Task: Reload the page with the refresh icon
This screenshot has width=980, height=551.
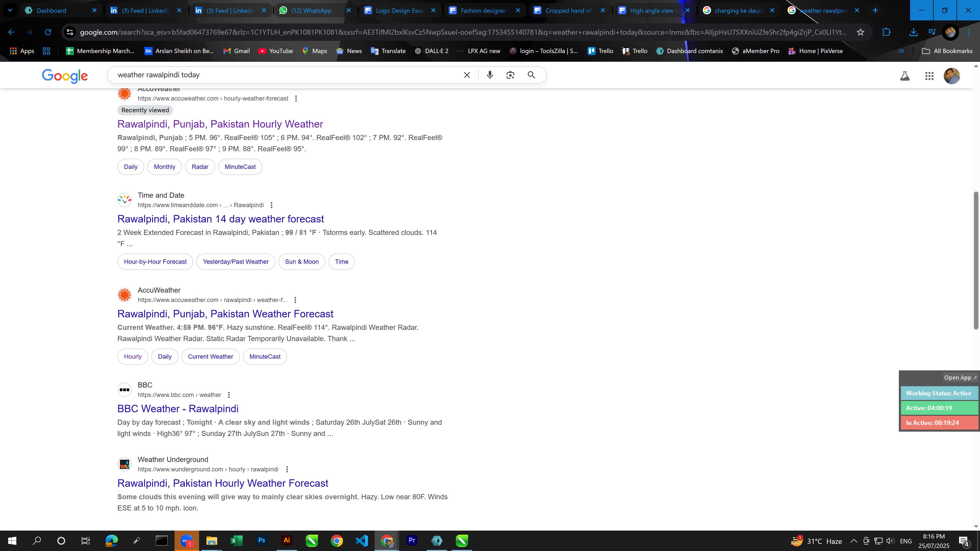Action: click(48, 32)
